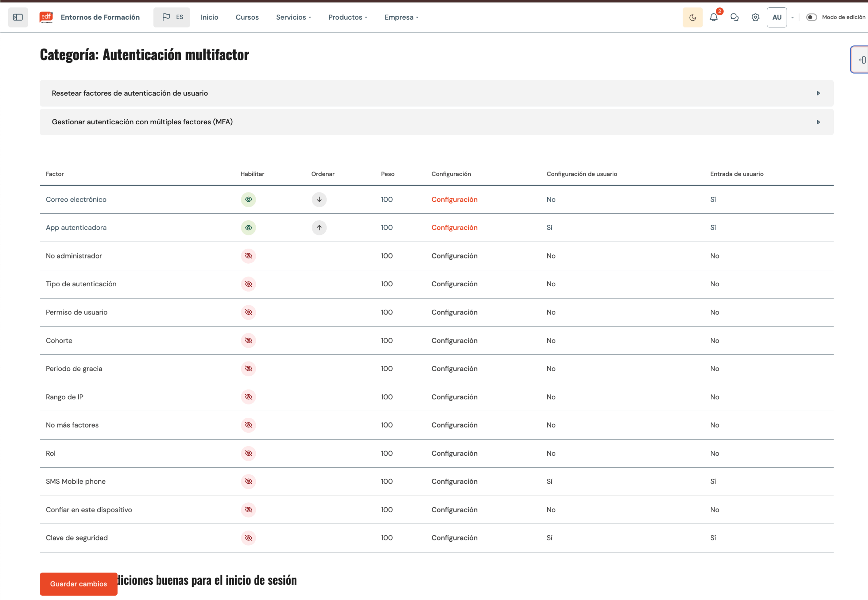This screenshot has height=600, width=868.
Task: Click the Correo electrónico factor name
Action: pyautogui.click(x=76, y=200)
